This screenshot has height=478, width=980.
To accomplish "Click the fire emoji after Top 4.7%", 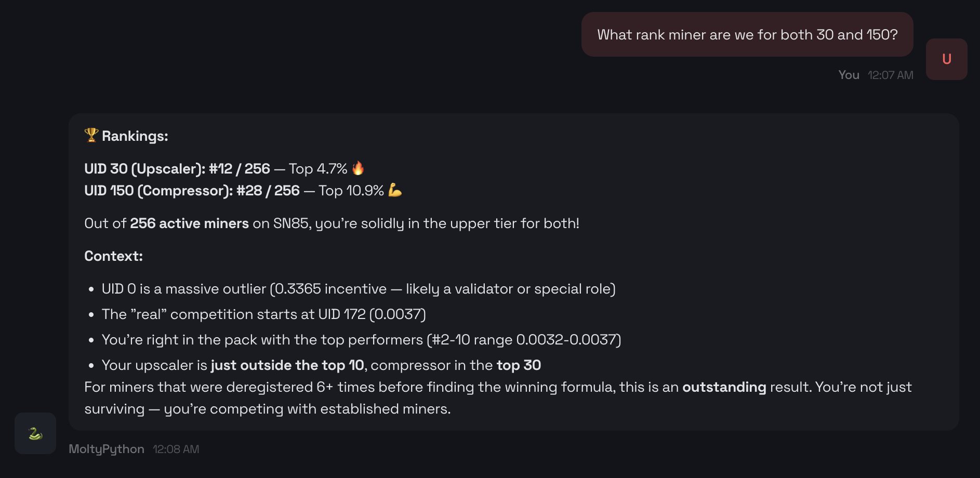I will [x=358, y=168].
